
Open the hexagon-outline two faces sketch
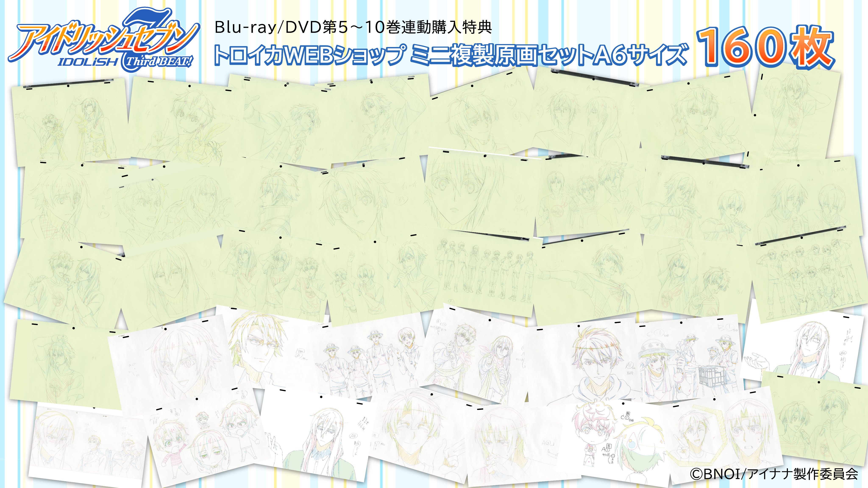(725, 434)
